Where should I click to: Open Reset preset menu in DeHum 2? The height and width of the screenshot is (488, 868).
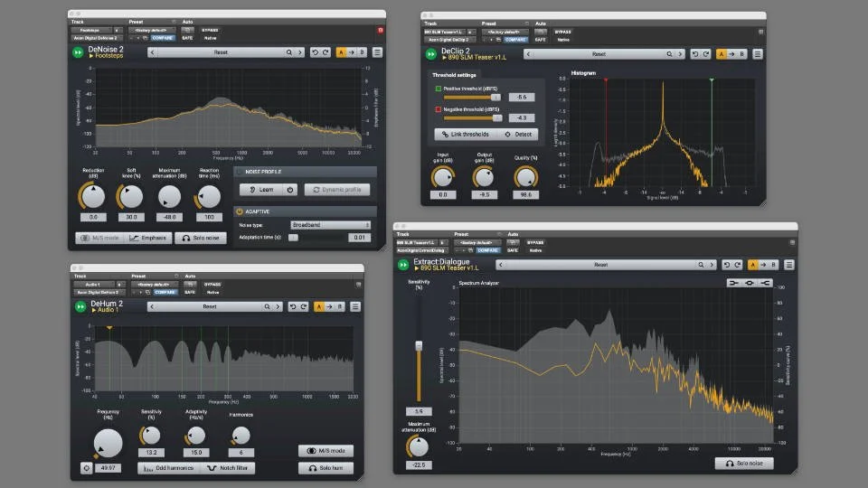click(210, 306)
